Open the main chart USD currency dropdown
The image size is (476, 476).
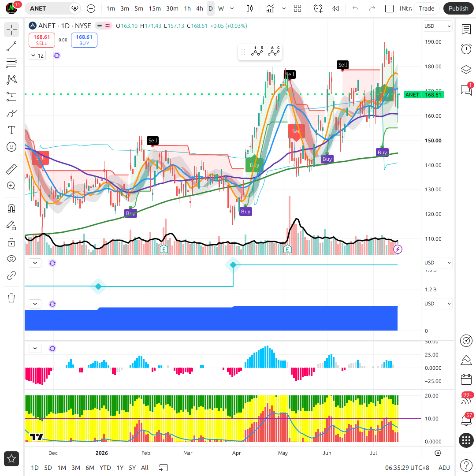click(x=437, y=26)
